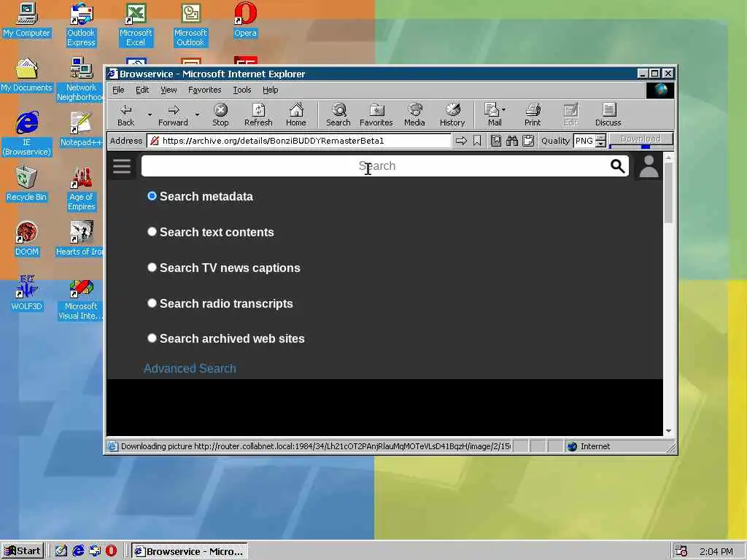Click the Browservice taskbar button

pos(190,551)
